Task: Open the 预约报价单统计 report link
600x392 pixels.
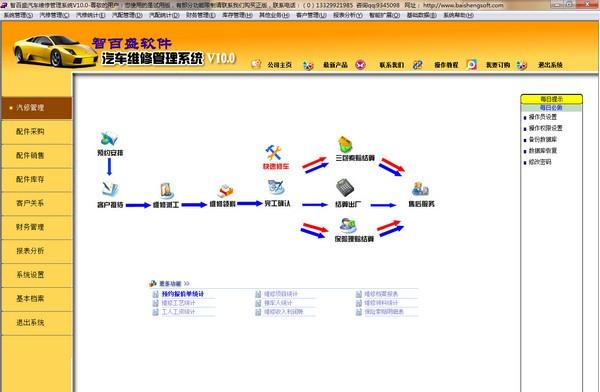Action: click(x=183, y=294)
